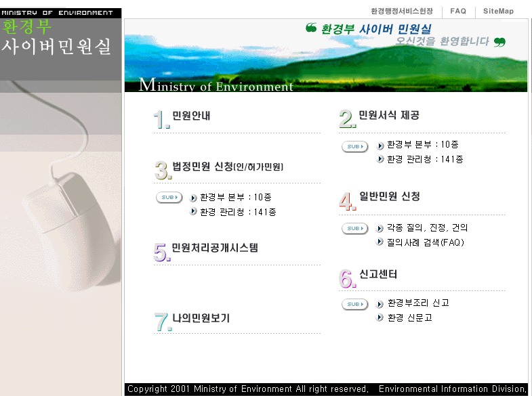Open the 환경행정서비스헌장 link
The height and width of the screenshot is (396, 532).
(x=402, y=12)
